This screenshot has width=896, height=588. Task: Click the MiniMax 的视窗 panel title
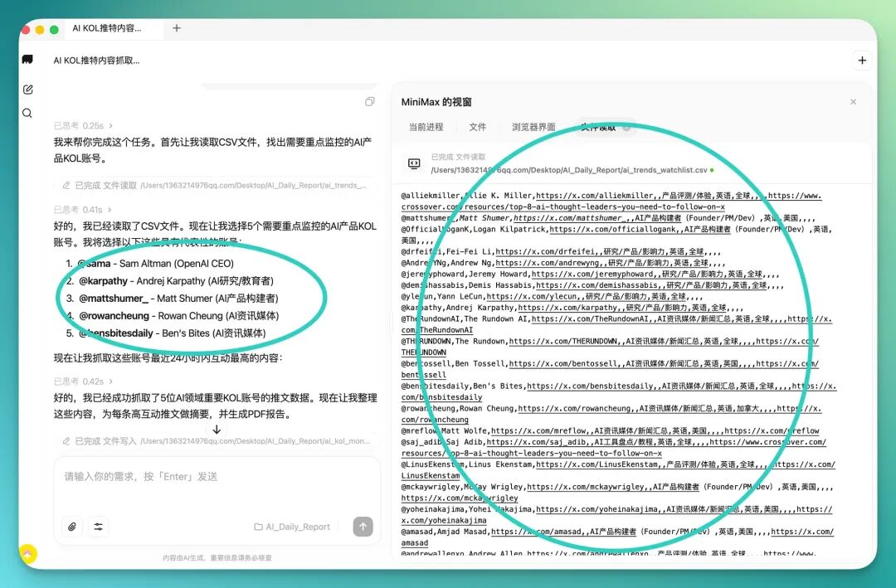pyautogui.click(x=436, y=102)
